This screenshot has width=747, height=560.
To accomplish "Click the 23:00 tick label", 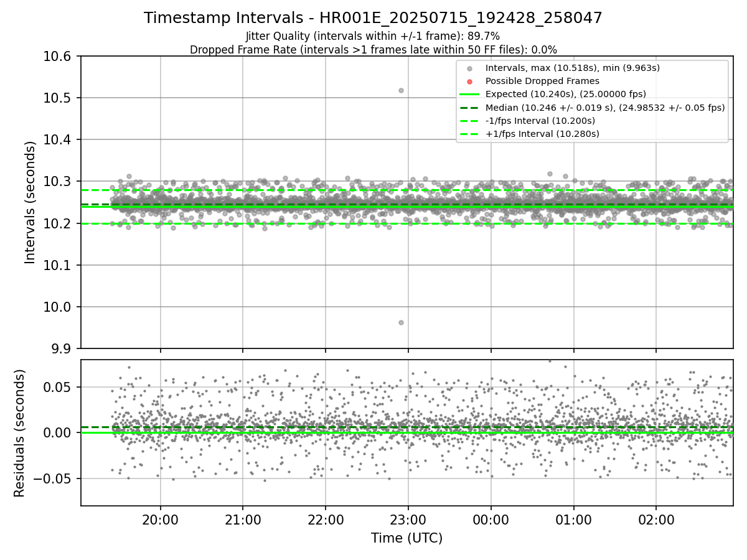I will [x=408, y=520].
